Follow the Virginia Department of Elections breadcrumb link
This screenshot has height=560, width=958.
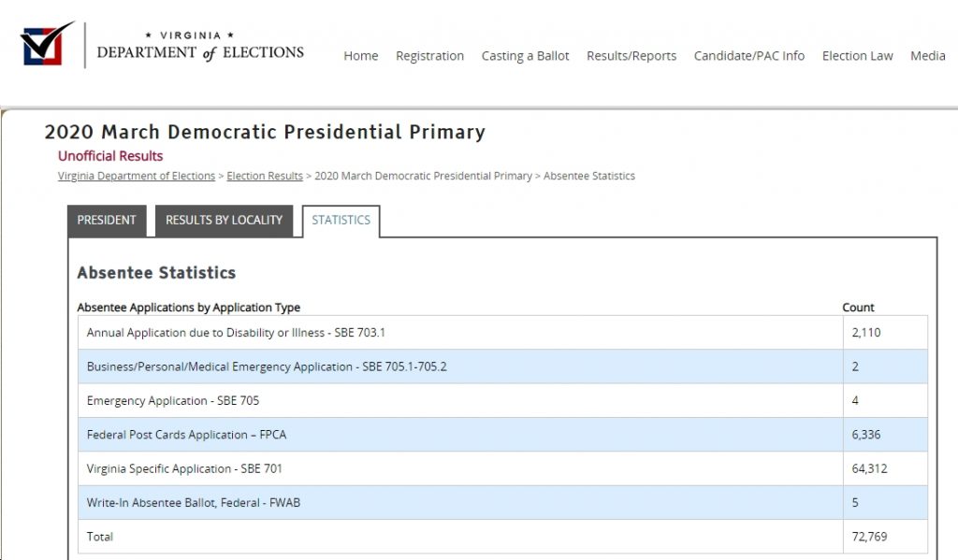pos(137,176)
